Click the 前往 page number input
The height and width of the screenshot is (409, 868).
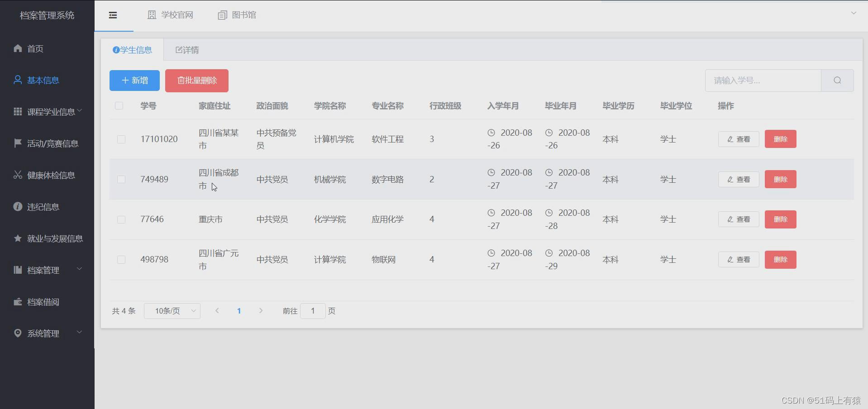point(313,311)
